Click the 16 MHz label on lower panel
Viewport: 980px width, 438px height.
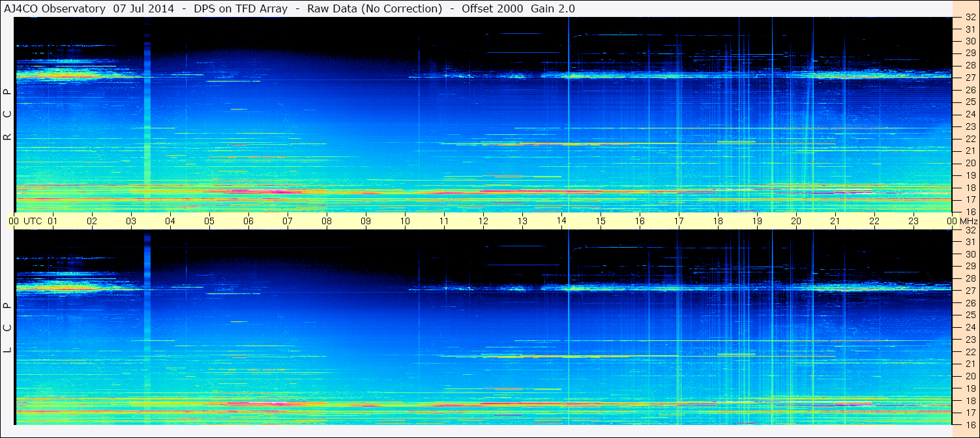970,424
